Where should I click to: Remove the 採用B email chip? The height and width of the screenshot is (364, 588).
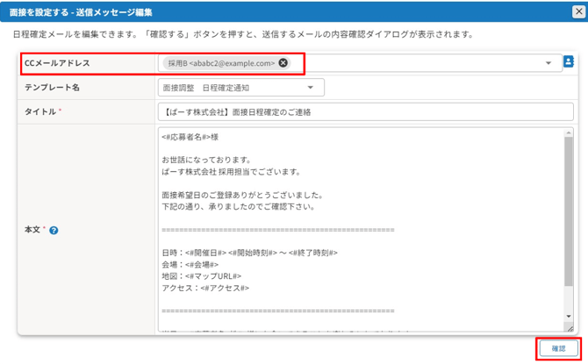pos(283,63)
